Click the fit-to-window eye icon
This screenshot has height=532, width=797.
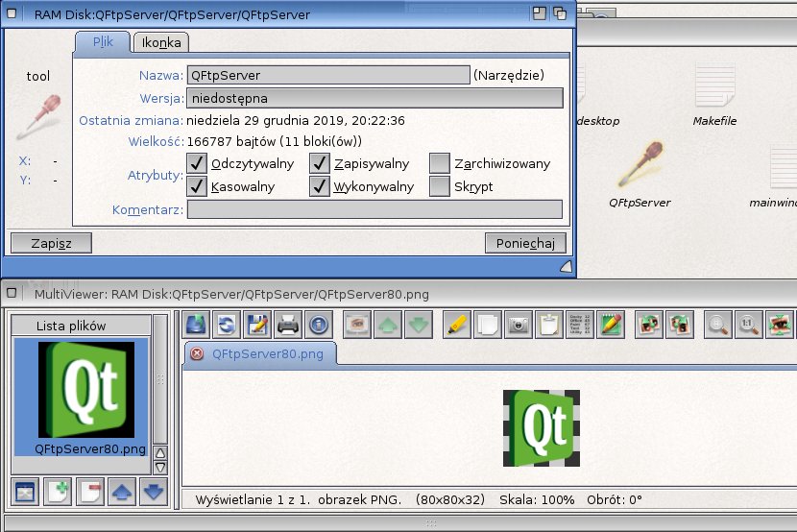pyautogui.click(x=779, y=325)
